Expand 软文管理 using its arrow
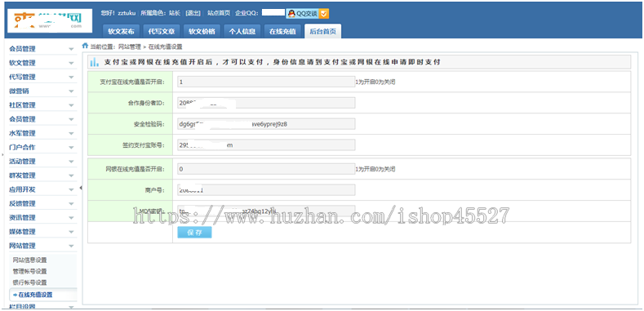The width and height of the screenshot is (644, 311). point(71,64)
